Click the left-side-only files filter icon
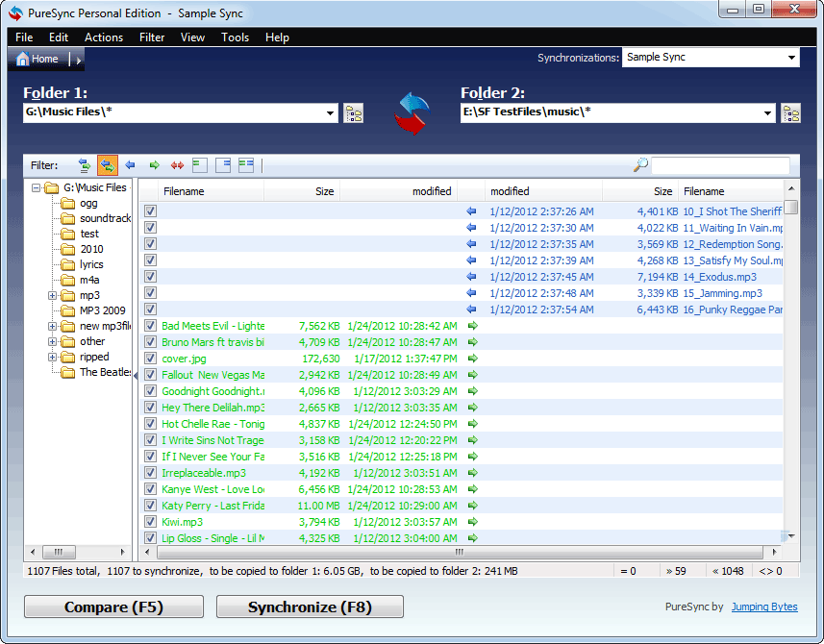The width and height of the screenshot is (824, 644). (x=200, y=165)
